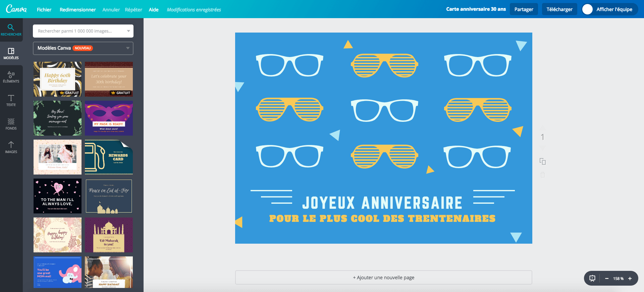This screenshot has height=292, width=644.
Task: Select the Hey there green leaves template
Action: (x=57, y=118)
